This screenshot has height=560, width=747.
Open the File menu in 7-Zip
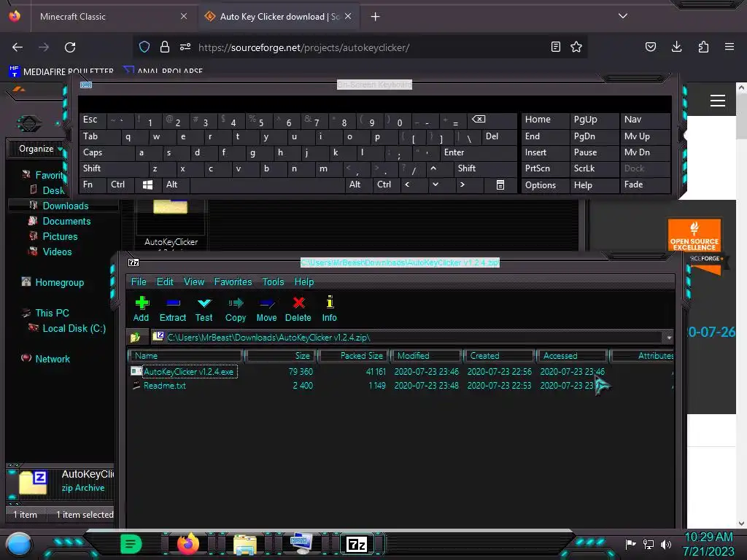(x=139, y=282)
